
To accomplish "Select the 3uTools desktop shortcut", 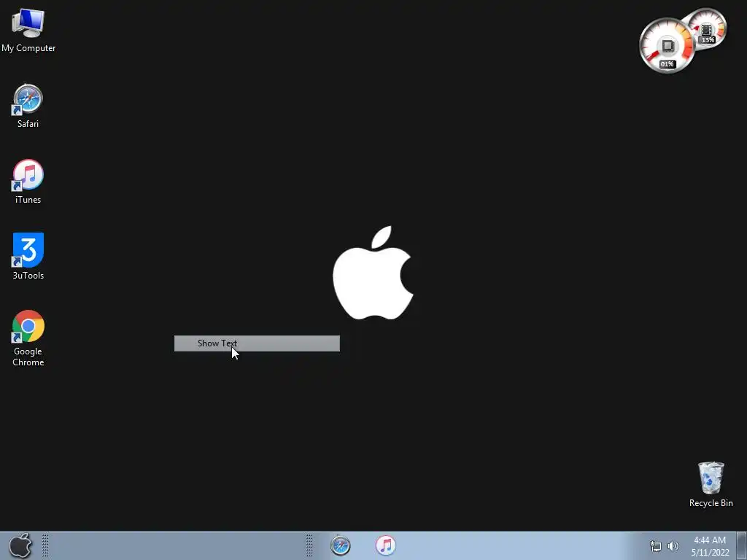I will pyautogui.click(x=28, y=257).
